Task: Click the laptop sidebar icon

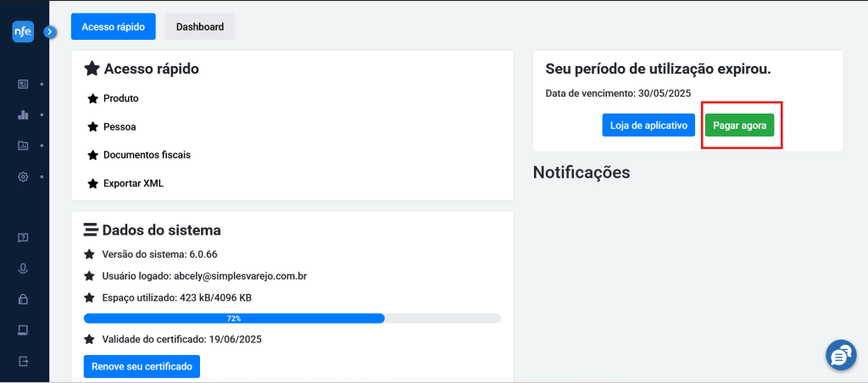Action: tap(23, 330)
